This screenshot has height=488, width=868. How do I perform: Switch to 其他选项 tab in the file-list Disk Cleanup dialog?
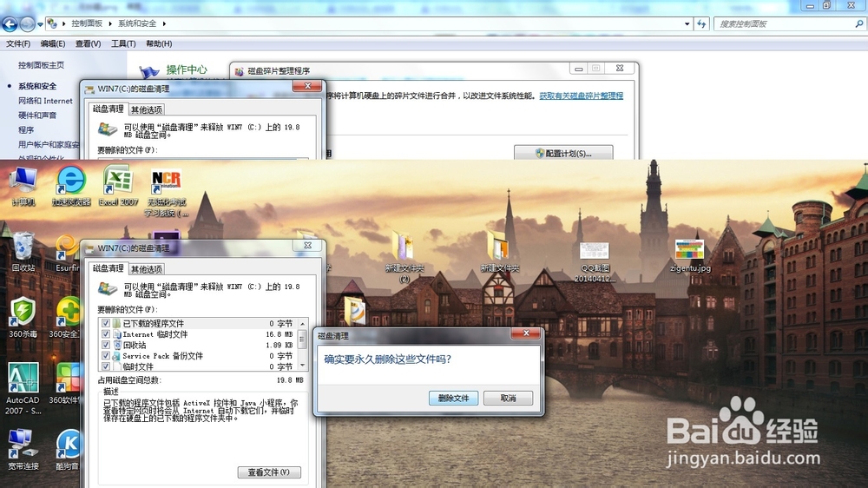(147, 269)
